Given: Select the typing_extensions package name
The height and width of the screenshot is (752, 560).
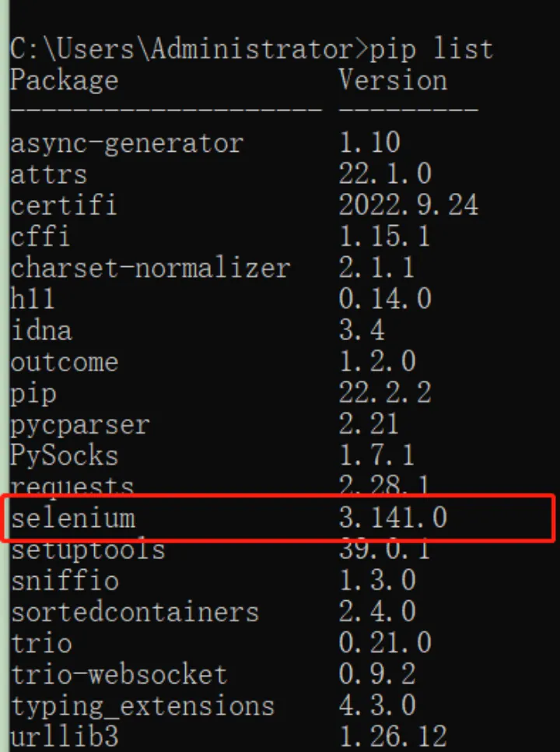Looking at the screenshot, I should (x=142, y=705).
